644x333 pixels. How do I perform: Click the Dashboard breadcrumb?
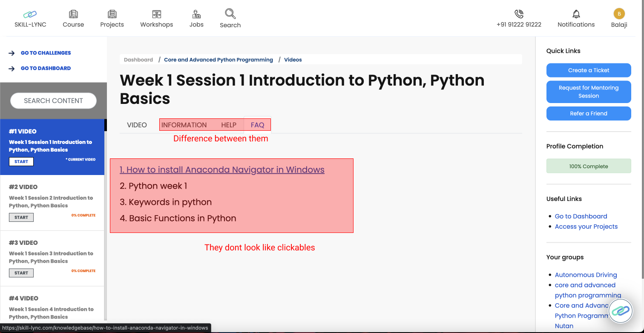tap(138, 60)
